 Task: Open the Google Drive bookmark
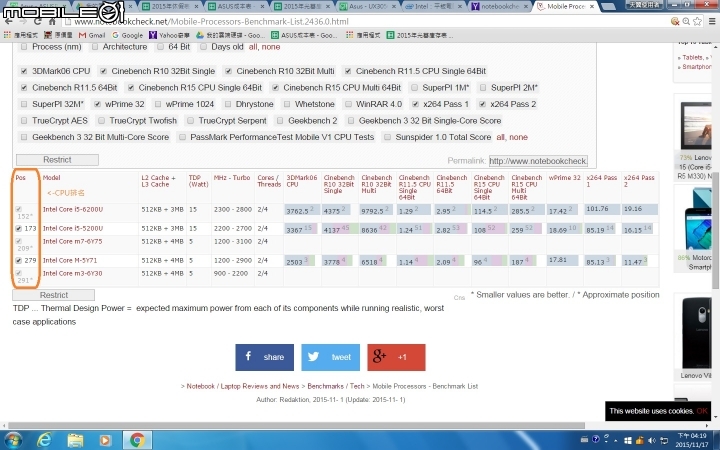pyautogui.click(x=231, y=35)
